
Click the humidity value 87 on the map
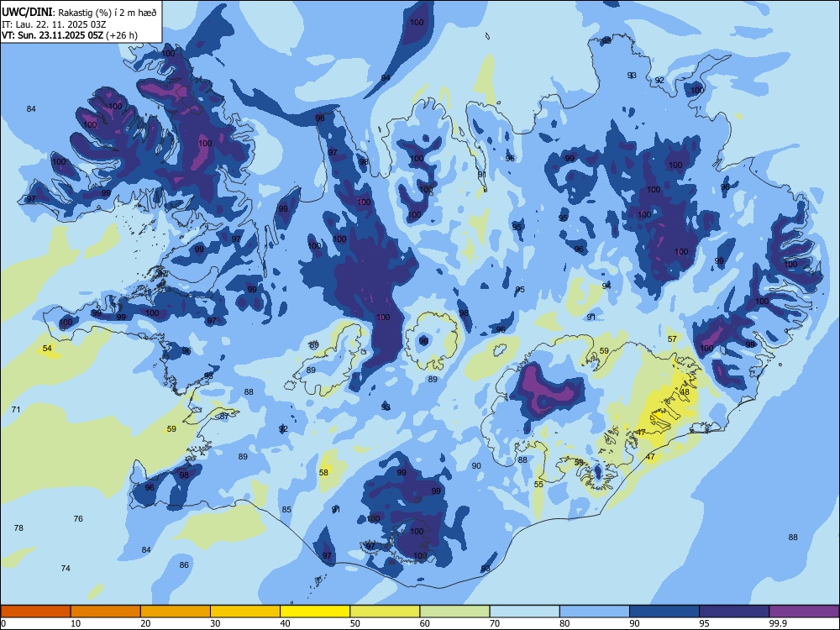224,416
